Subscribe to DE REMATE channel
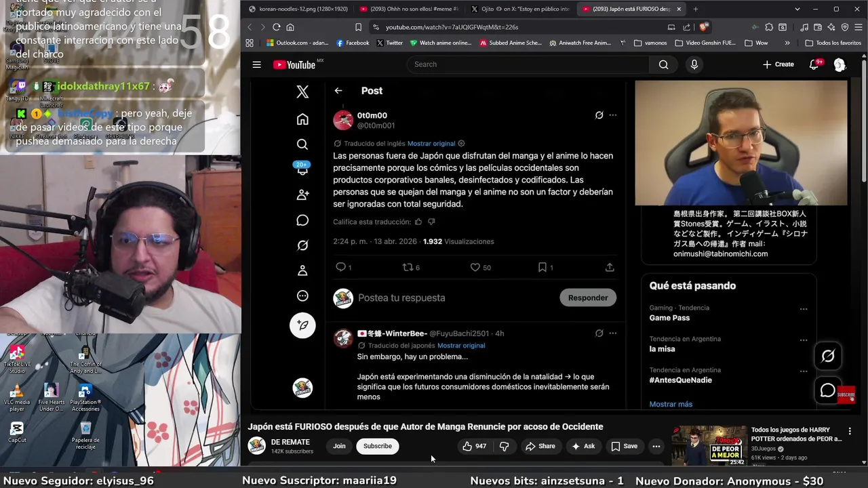 pyautogui.click(x=377, y=446)
